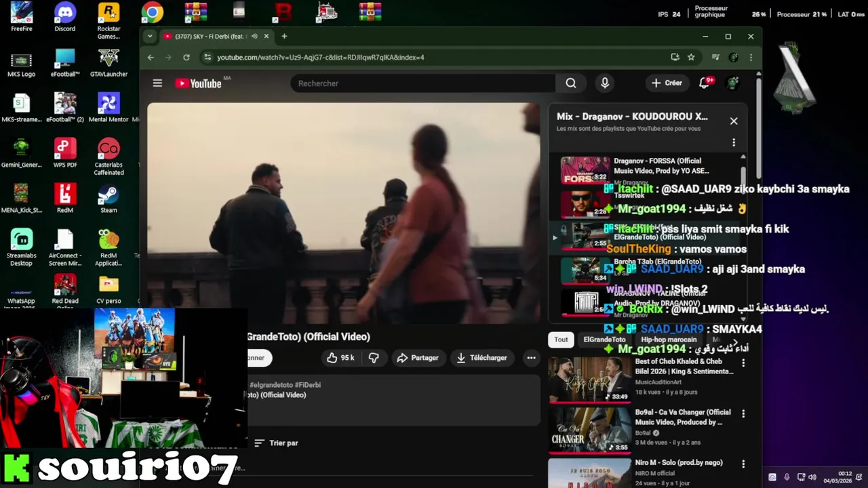
Task: Open the system tray volume icon
Action: (812, 477)
